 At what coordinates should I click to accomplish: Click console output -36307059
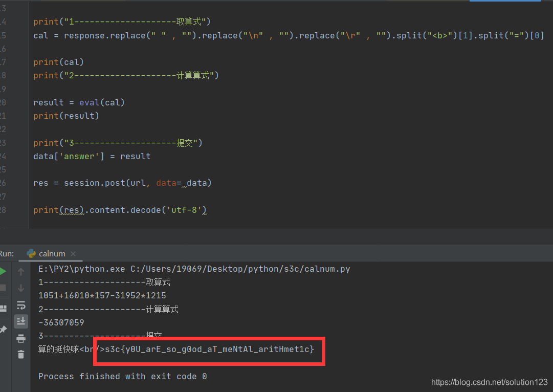point(61,322)
